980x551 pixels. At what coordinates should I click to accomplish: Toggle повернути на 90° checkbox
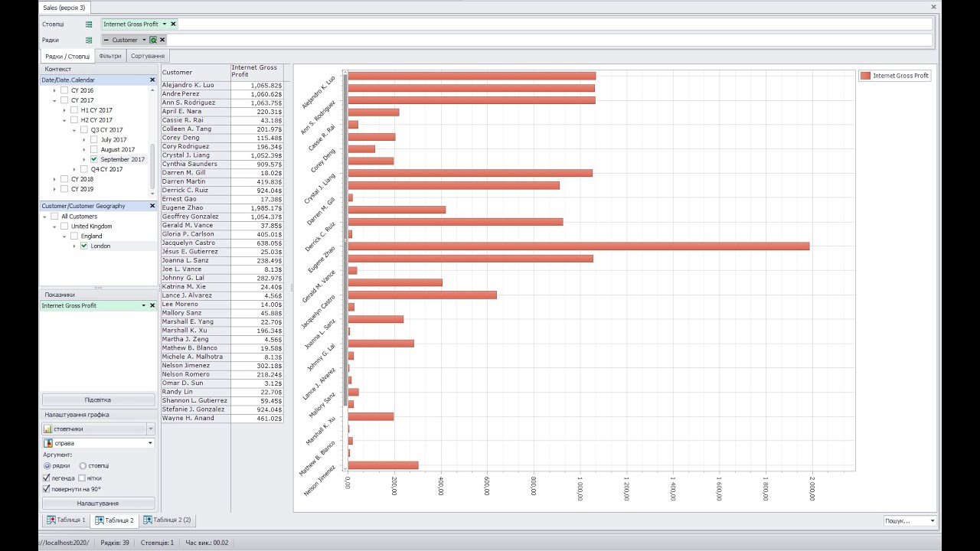(47, 489)
